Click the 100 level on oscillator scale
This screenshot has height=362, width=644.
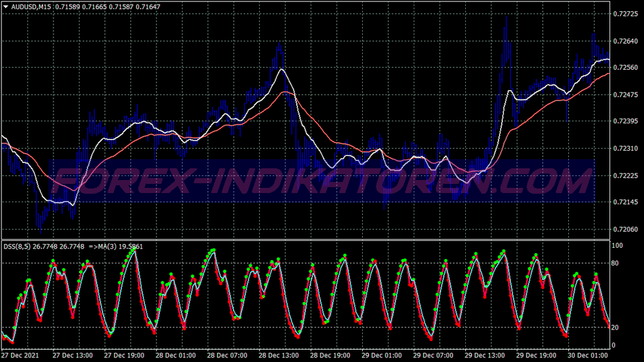[x=617, y=245]
